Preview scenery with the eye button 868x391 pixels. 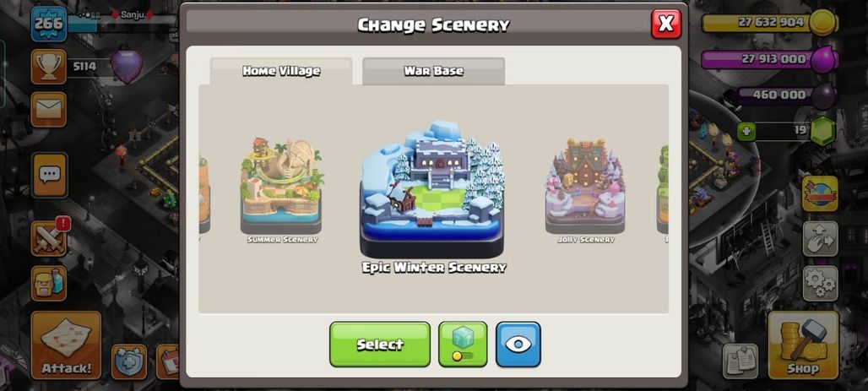click(518, 344)
